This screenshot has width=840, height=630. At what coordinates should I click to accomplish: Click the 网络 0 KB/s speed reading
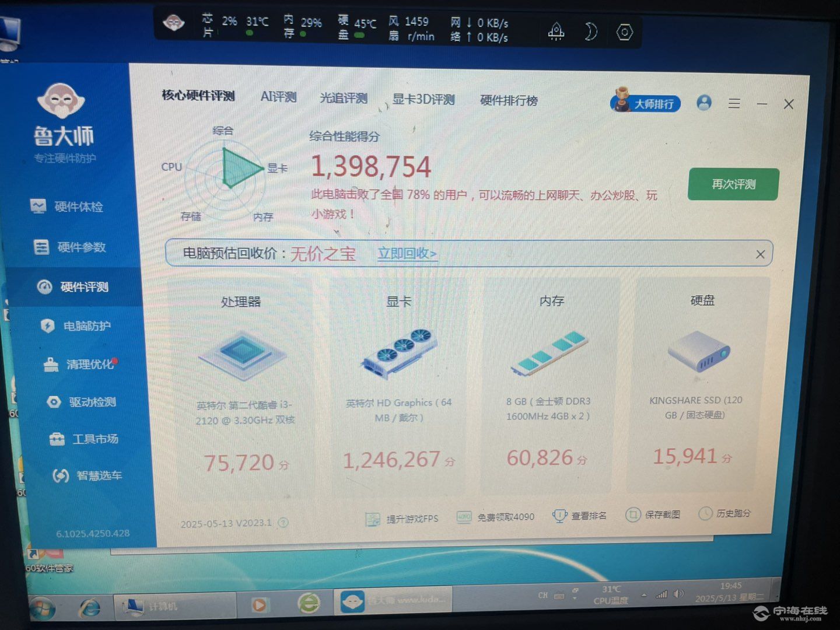pyautogui.click(x=479, y=30)
